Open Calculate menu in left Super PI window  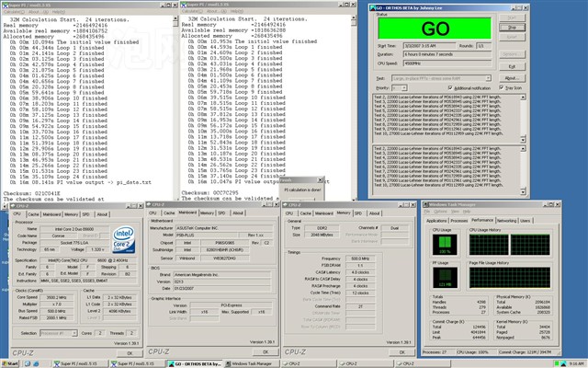coord(14,12)
